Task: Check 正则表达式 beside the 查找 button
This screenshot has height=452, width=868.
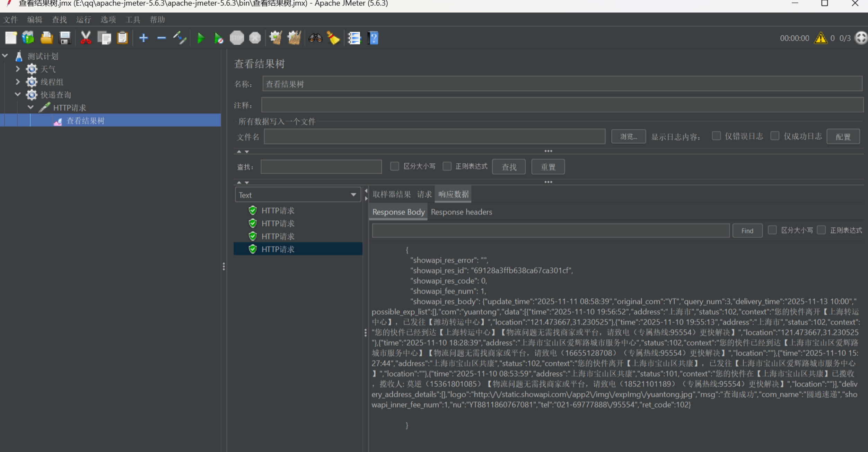Action: (x=447, y=166)
